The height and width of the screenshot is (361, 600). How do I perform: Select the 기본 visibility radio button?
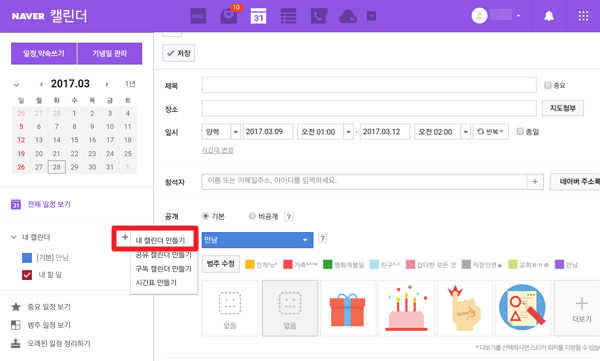(205, 216)
